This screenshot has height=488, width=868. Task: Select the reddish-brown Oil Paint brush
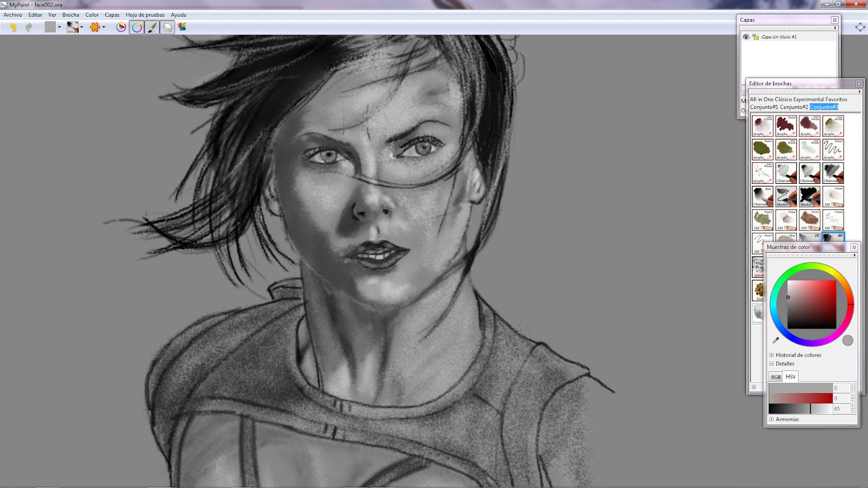point(809,220)
